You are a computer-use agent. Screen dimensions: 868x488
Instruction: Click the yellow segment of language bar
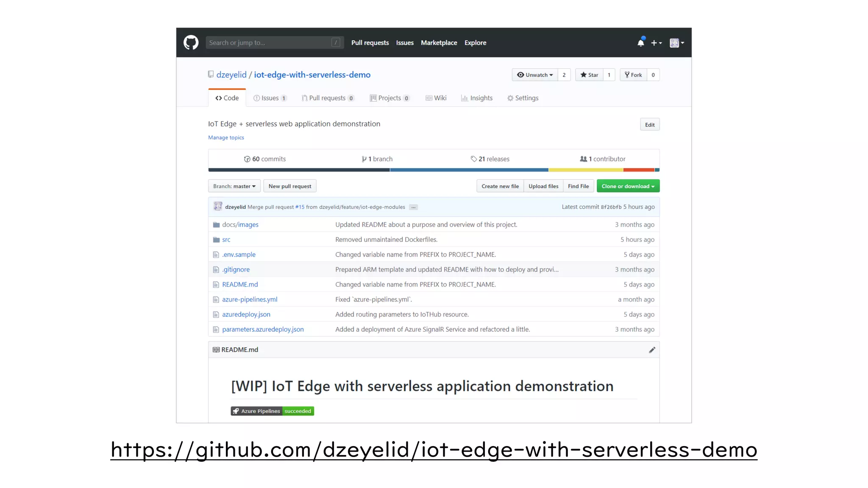(586, 170)
